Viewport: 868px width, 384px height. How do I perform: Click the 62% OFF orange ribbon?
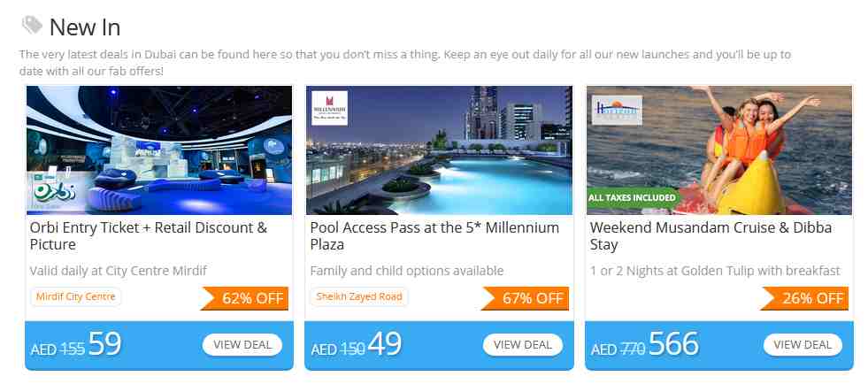click(244, 298)
